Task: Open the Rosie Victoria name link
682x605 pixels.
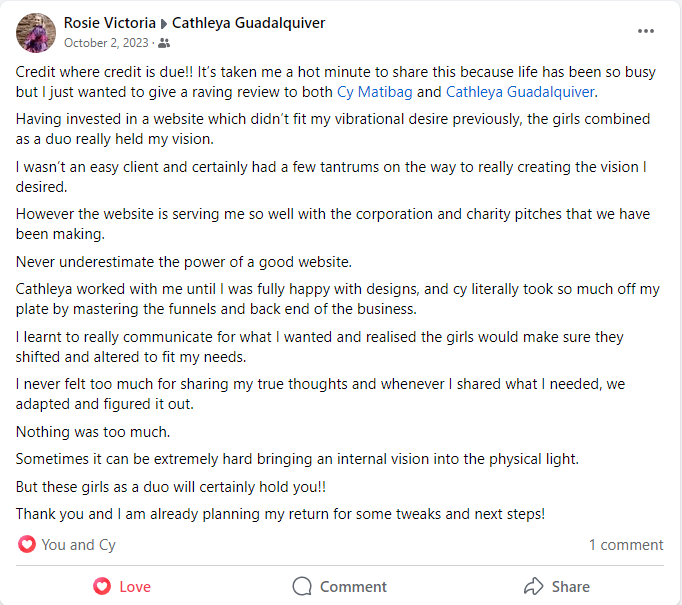Action: tap(107, 22)
